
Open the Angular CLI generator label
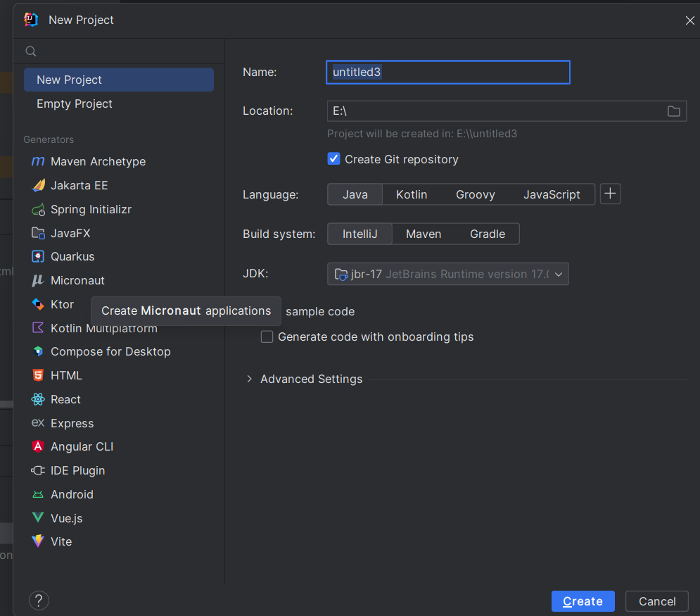[82, 447]
